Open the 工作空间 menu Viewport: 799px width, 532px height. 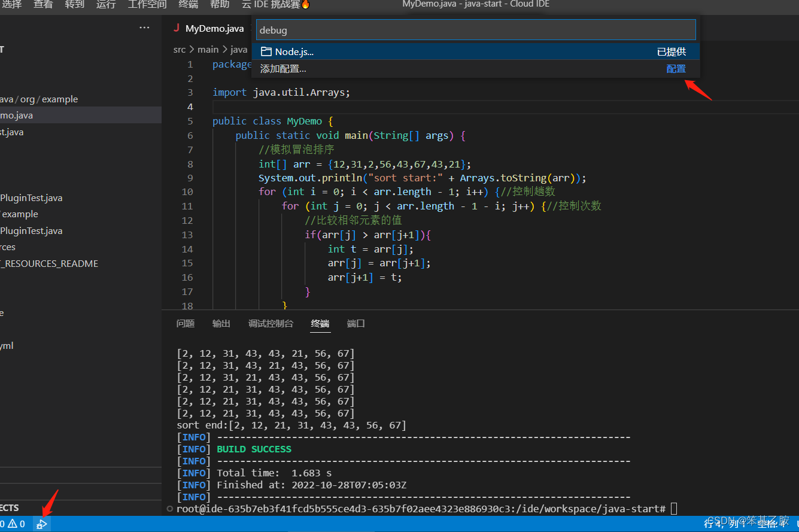click(147, 5)
